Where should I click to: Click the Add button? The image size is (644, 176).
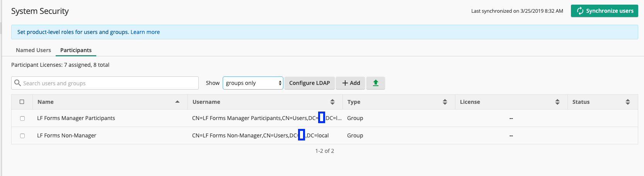pos(351,83)
